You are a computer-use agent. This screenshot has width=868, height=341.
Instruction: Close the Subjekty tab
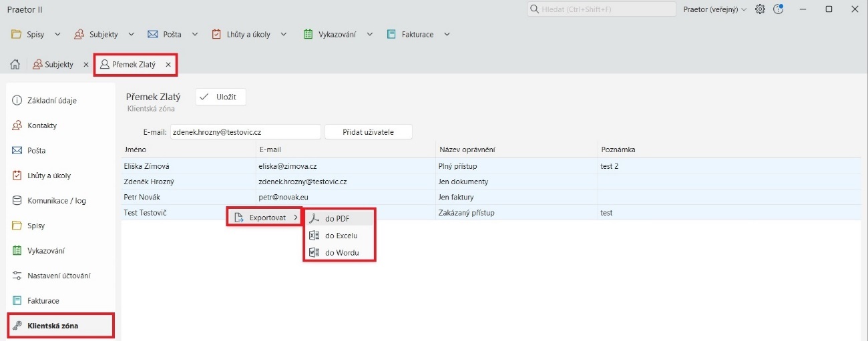[85, 65]
